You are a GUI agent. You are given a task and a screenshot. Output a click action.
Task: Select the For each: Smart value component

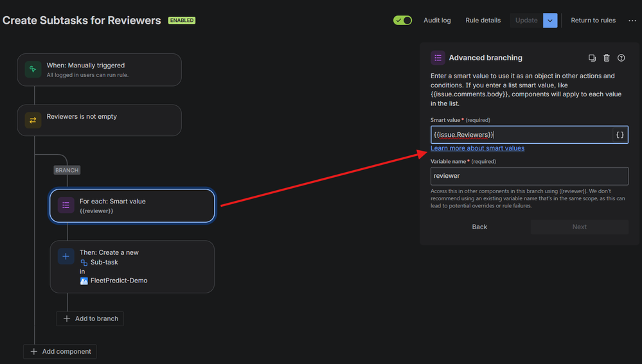pyautogui.click(x=132, y=205)
